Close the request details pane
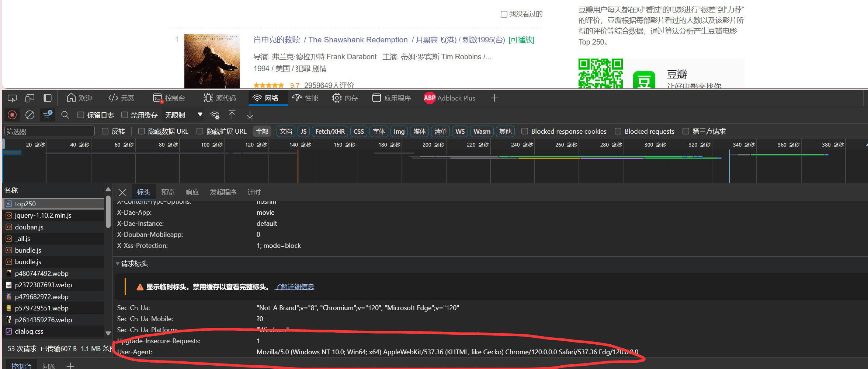The width and height of the screenshot is (868, 369). pos(122,192)
